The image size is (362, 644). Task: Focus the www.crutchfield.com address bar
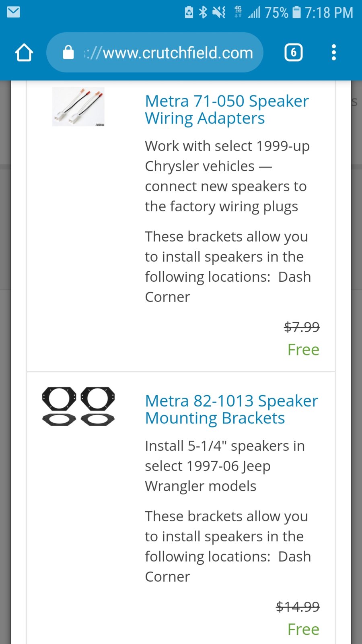pyautogui.click(x=169, y=53)
